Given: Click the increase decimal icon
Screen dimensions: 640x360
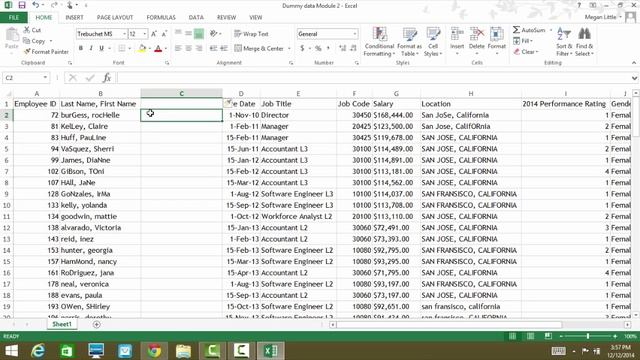Looking at the screenshot, I should point(342,49).
